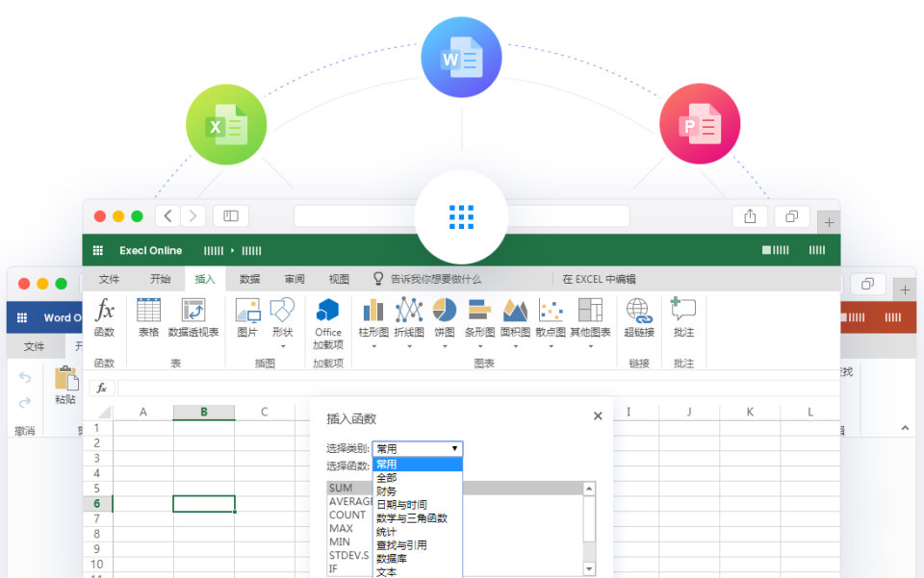Insert a 条形图 bar chart

479,322
